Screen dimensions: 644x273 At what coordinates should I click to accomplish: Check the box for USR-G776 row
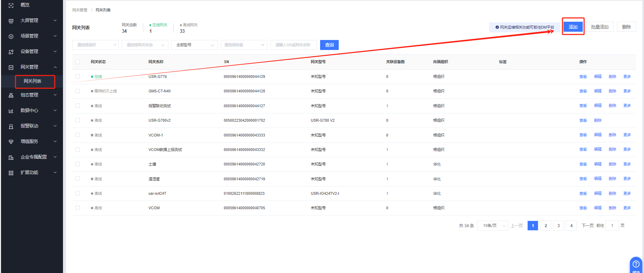pos(78,77)
